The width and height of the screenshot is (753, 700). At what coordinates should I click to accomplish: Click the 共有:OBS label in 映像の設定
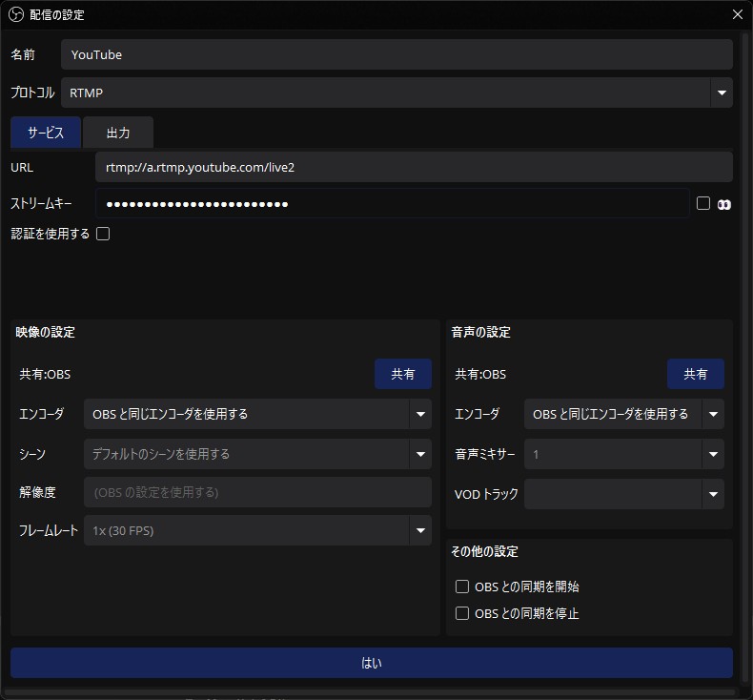(x=45, y=374)
